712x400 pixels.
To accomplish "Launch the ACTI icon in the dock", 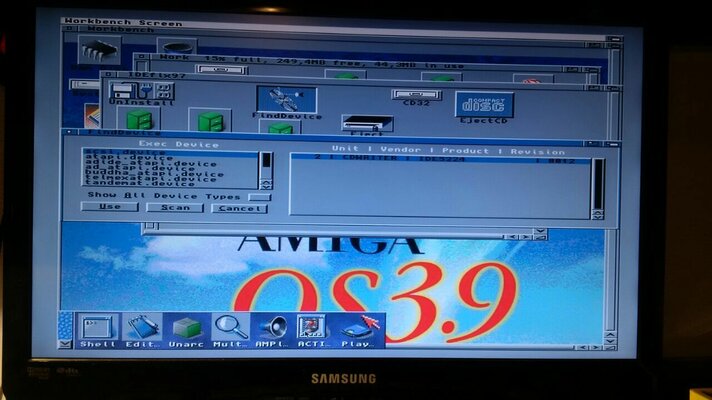I will (x=315, y=329).
